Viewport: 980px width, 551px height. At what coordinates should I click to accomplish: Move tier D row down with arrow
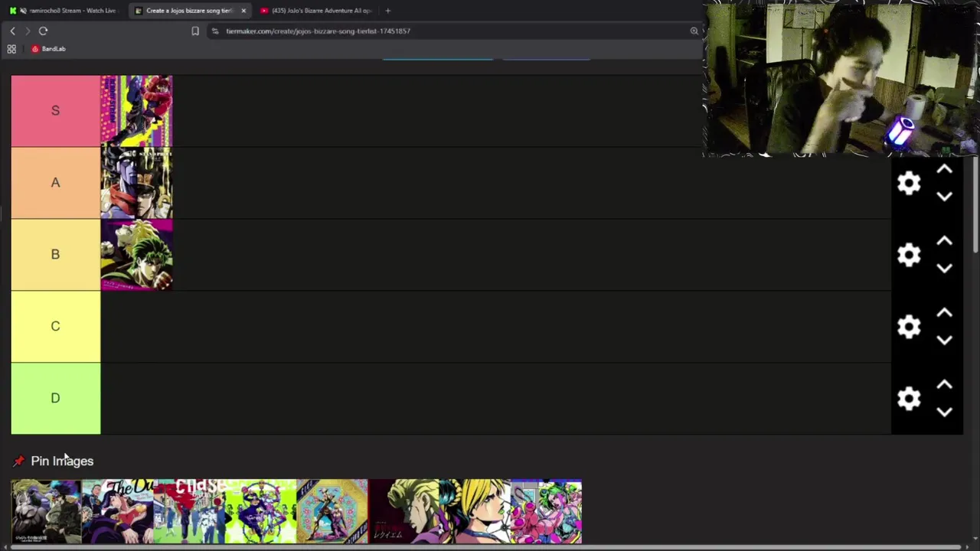pyautogui.click(x=944, y=412)
